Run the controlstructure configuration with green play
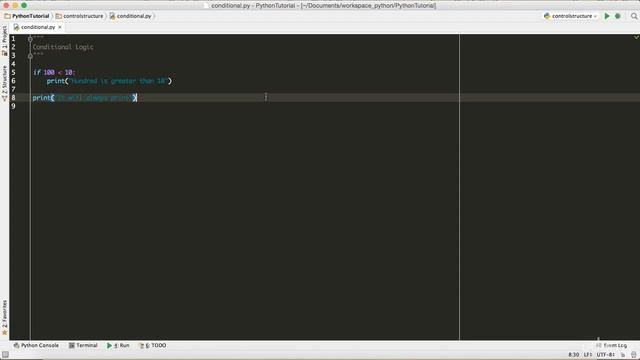The height and width of the screenshot is (360, 640). pyautogui.click(x=607, y=16)
